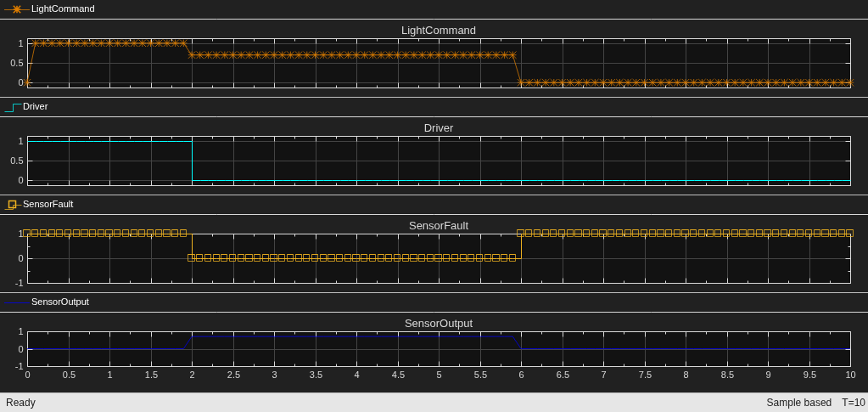868x412 pixels.
Task: Click the Sample based status label
Action: [x=798, y=403]
